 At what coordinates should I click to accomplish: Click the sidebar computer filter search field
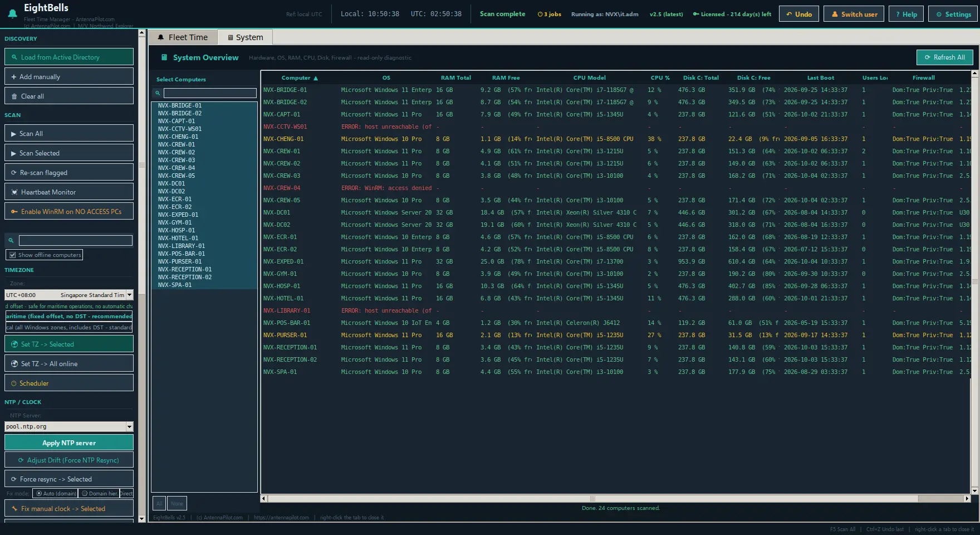click(76, 240)
